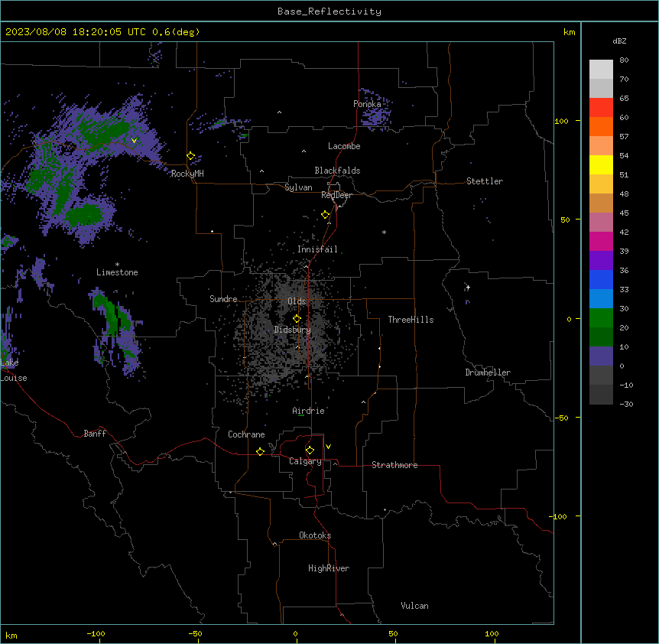Click the yellow diamond marker below RedDeer
Image resolution: width=659 pixels, height=644 pixels.
[x=326, y=215]
